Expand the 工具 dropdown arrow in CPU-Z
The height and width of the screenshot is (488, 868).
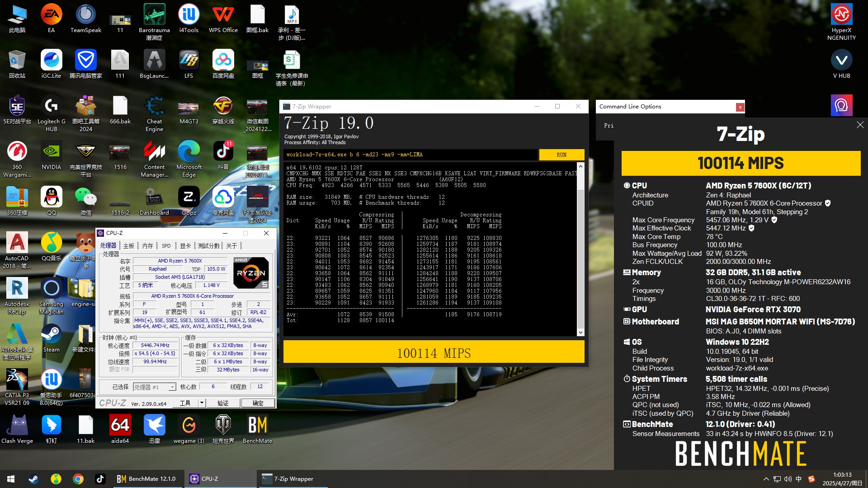pos(202,403)
